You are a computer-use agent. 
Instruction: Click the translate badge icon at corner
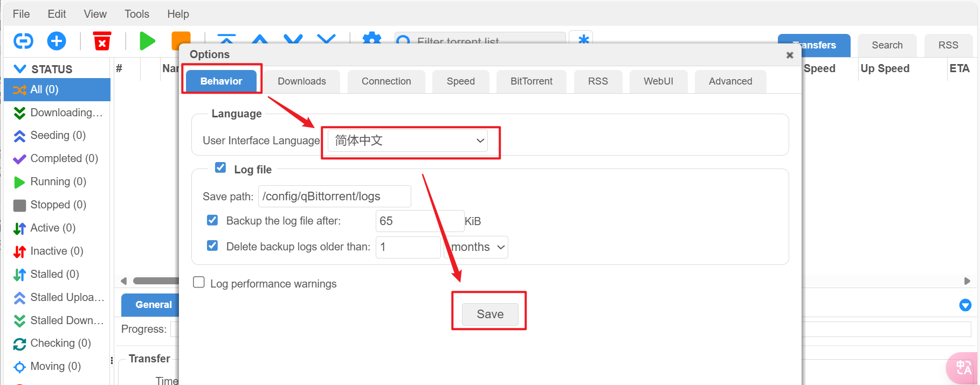tap(963, 368)
